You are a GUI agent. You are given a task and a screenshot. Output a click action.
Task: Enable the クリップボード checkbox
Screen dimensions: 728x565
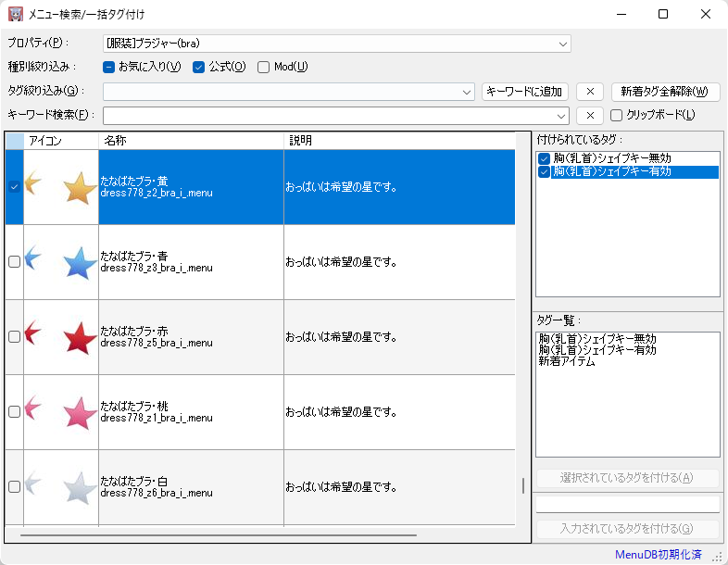[x=617, y=116]
